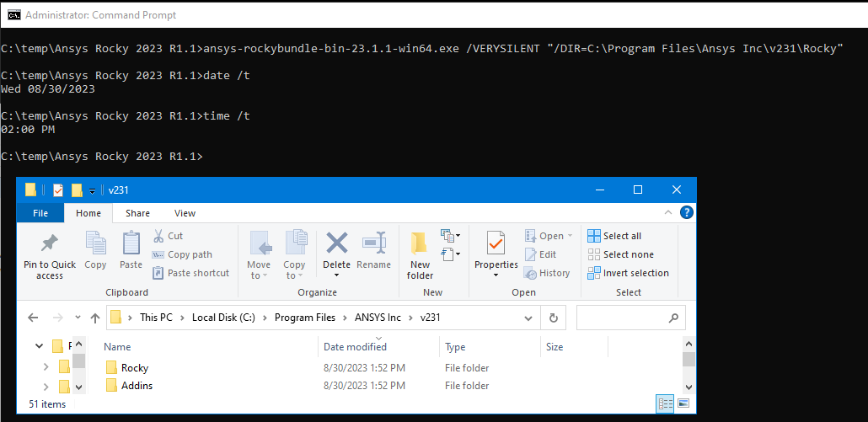Image resolution: width=868 pixels, height=422 pixels.
Task: Open the Move to menu
Action: 259,256
